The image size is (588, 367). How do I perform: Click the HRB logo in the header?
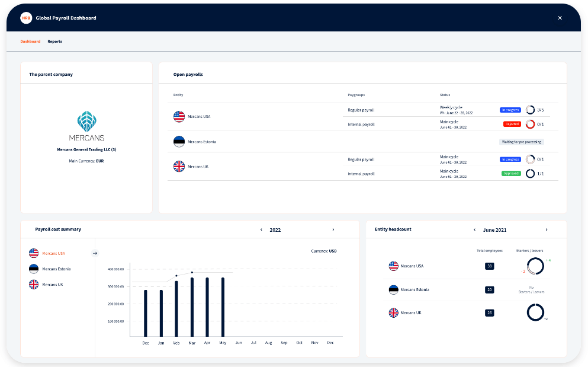[x=25, y=18]
